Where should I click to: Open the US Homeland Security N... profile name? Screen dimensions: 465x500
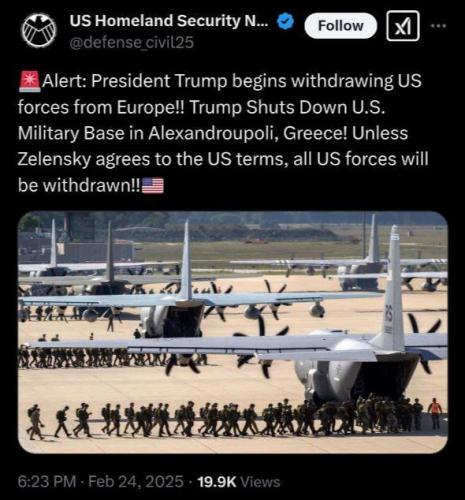click(169, 21)
